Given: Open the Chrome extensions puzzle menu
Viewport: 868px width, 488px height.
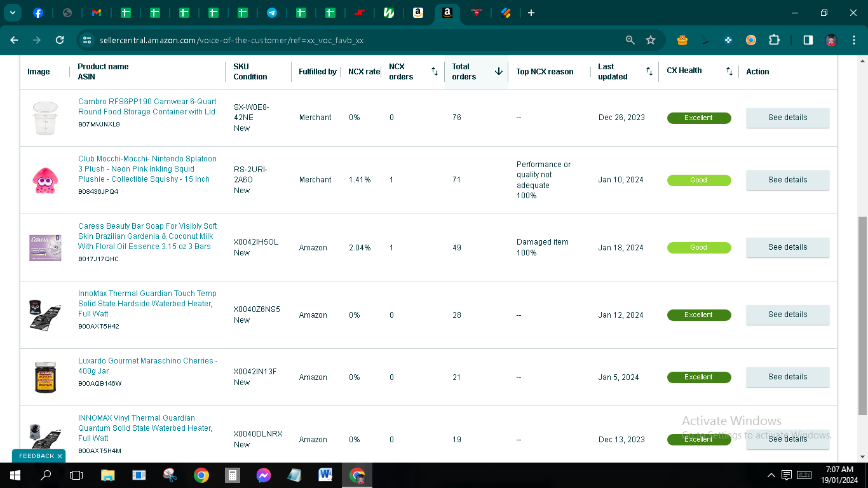Looking at the screenshot, I should pyautogui.click(x=774, y=40).
